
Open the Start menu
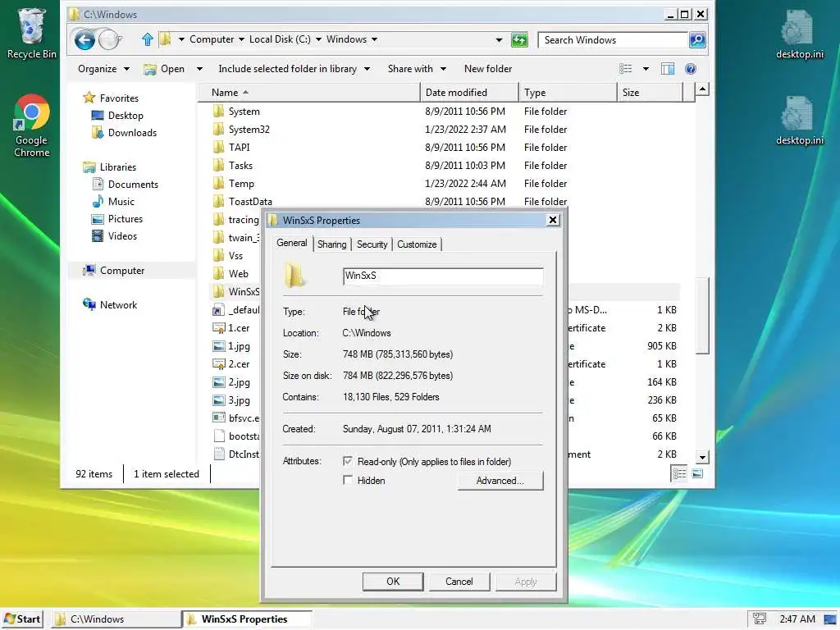pos(22,619)
